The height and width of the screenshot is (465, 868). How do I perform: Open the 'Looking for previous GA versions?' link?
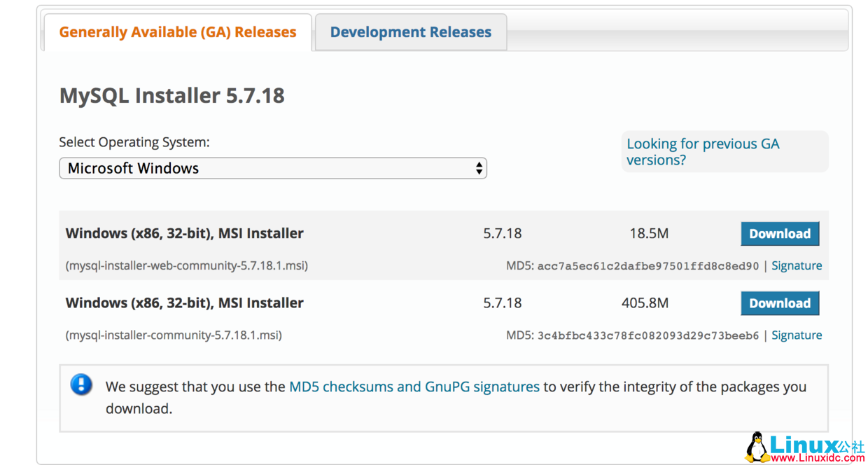(702, 152)
